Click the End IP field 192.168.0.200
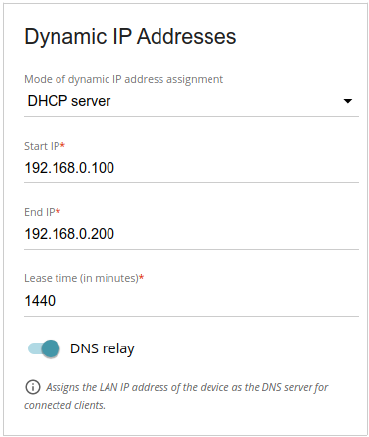369x437 pixels. (x=191, y=234)
